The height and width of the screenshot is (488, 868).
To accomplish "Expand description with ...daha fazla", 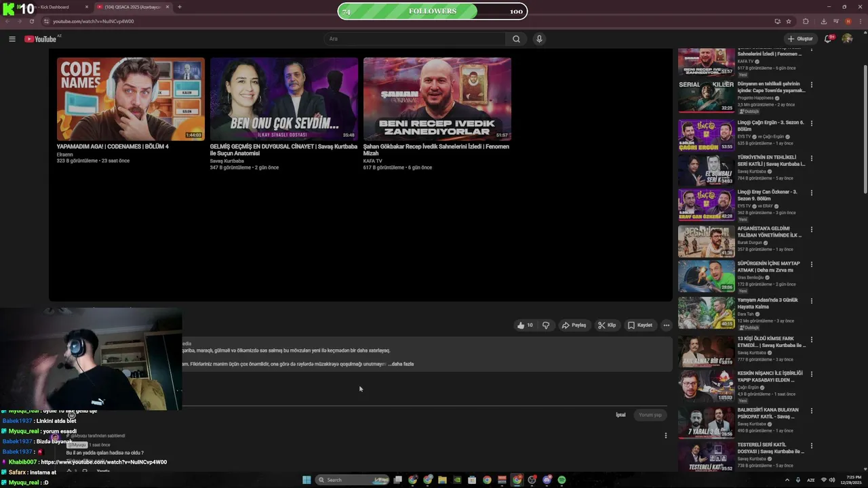I will click(x=401, y=364).
